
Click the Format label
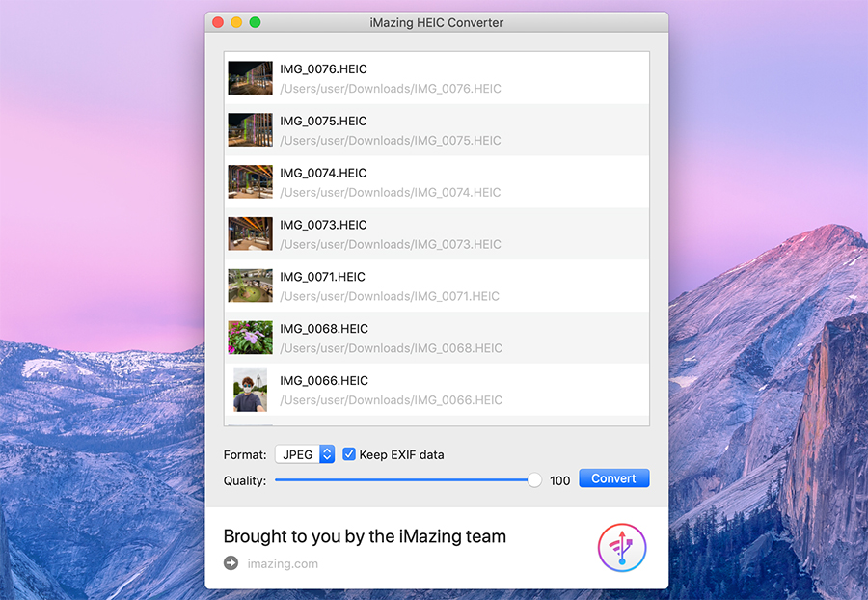[245, 455]
